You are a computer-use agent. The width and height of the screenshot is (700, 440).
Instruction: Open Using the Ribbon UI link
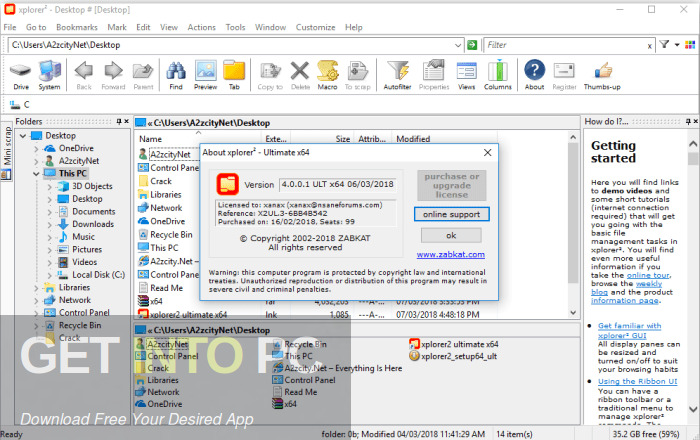[638, 382]
